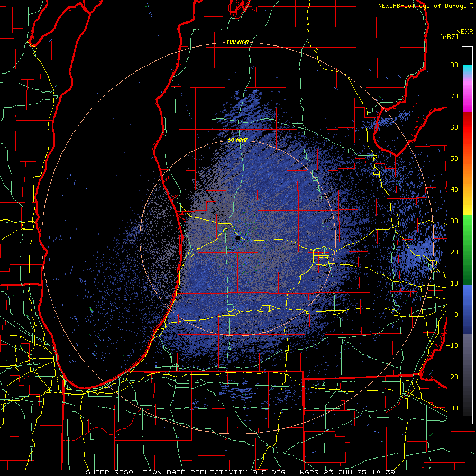This screenshot has height=476, width=476.
Task: Click the 70 dBZ scale value
Action: tap(454, 96)
